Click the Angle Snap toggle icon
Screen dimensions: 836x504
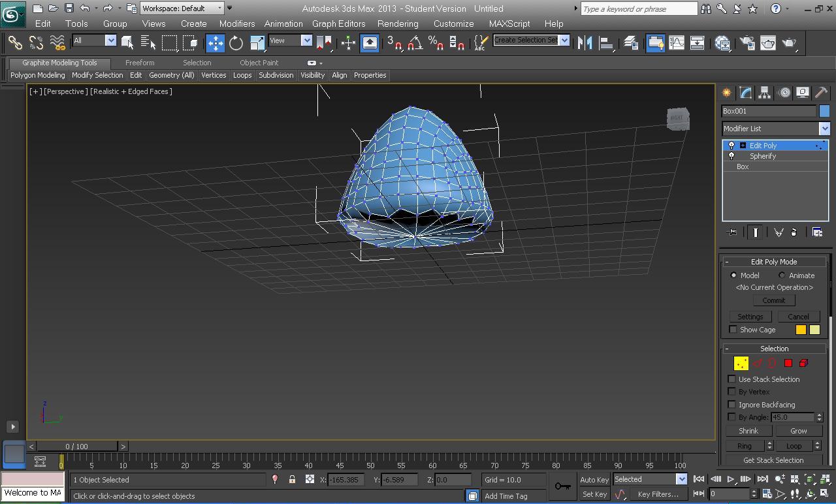pyautogui.click(x=415, y=43)
